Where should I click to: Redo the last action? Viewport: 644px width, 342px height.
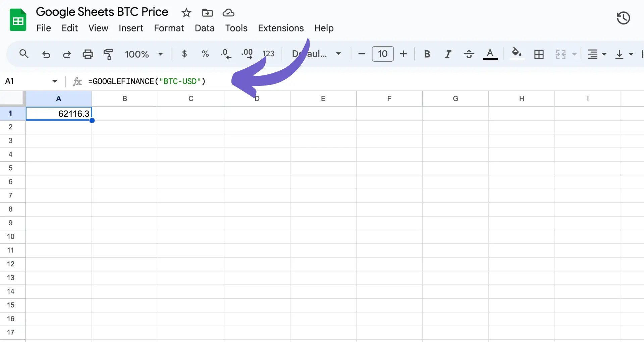[x=67, y=54]
